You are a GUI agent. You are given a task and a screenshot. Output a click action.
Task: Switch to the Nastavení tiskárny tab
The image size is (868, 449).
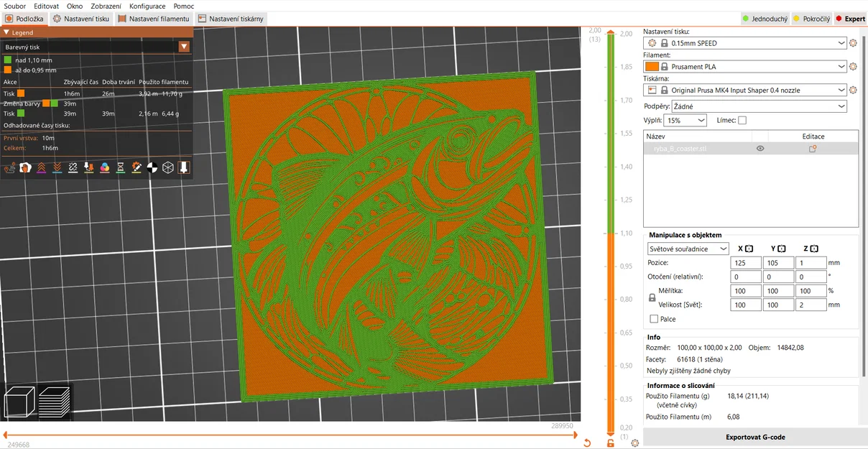[230, 19]
